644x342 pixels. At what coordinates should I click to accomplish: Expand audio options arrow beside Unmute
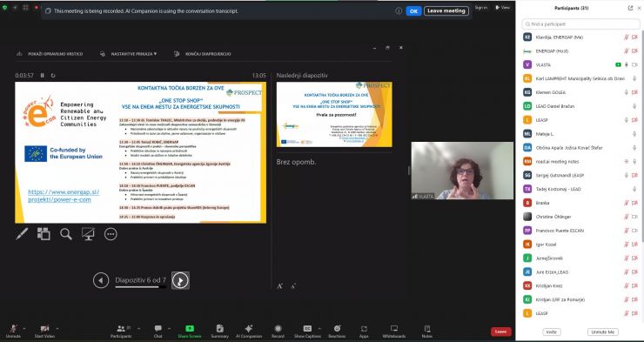[24, 328]
